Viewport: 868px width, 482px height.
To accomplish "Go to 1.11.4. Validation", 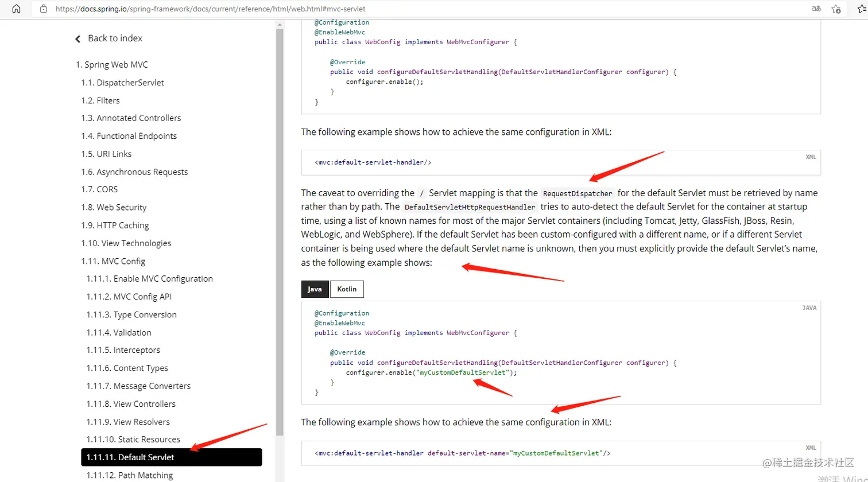I will (119, 332).
